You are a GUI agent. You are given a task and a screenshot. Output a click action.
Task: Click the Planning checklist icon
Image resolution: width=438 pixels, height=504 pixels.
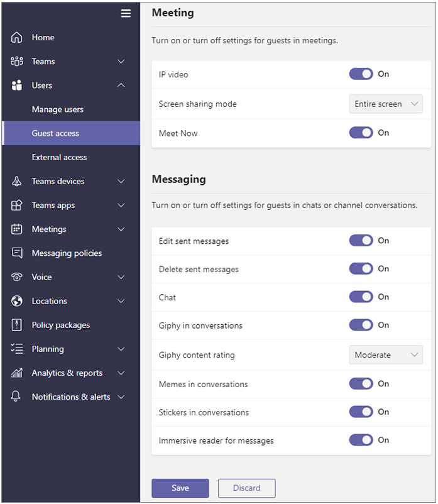pyautogui.click(x=17, y=349)
